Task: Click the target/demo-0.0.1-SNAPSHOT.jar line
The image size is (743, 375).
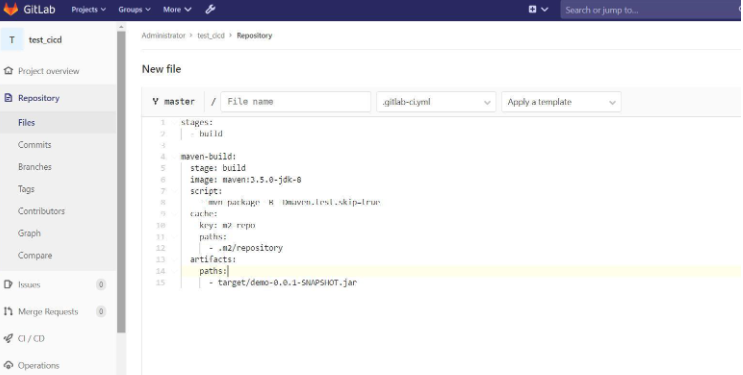Action: (x=283, y=283)
